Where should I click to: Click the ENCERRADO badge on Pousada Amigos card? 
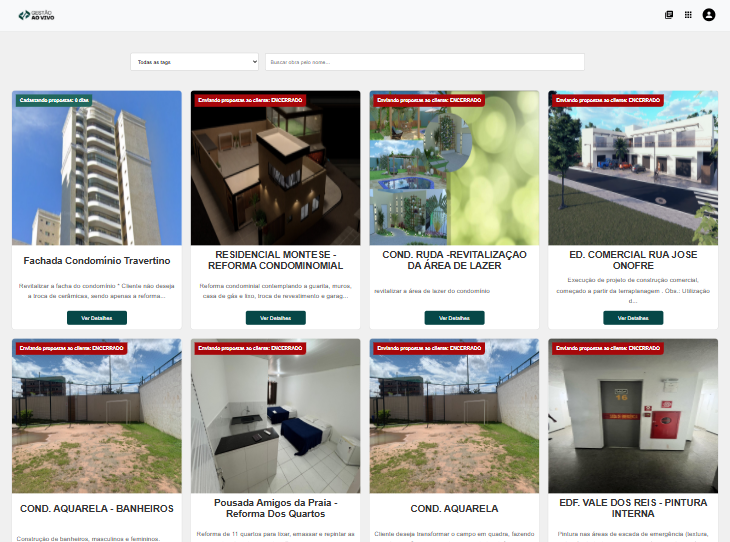click(x=250, y=348)
